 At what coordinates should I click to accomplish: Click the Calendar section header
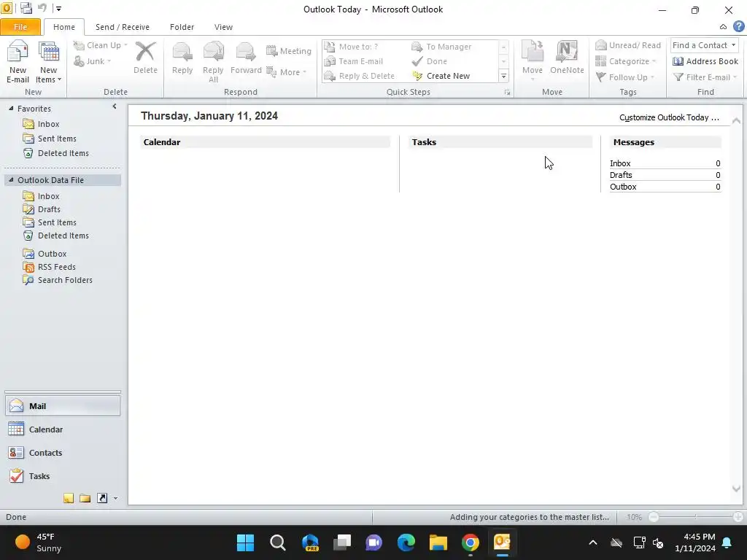[266, 142]
